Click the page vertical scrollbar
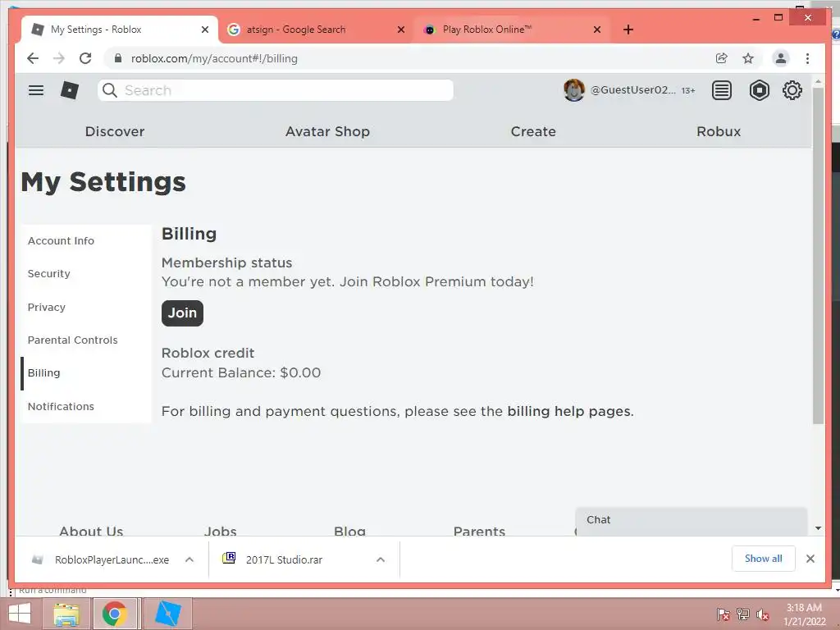This screenshot has width=840, height=630. point(818,254)
